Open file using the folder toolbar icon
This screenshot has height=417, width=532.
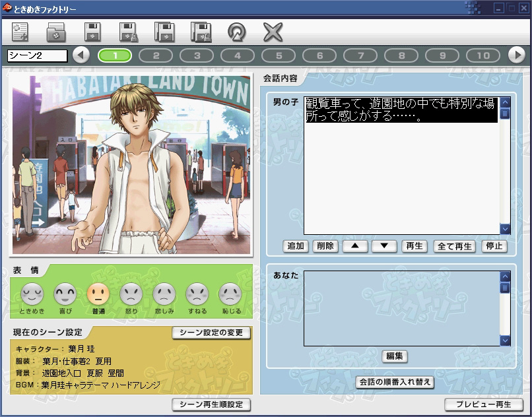(x=56, y=32)
